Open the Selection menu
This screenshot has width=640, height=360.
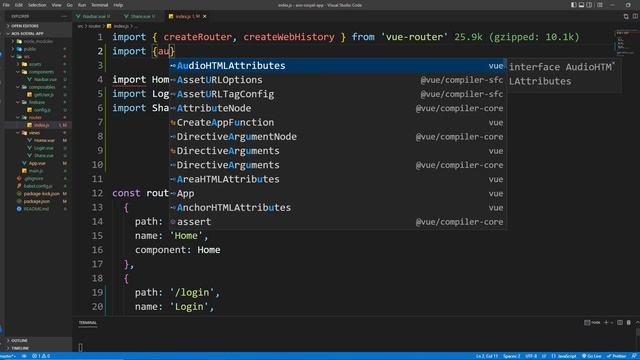(x=37, y=5)
